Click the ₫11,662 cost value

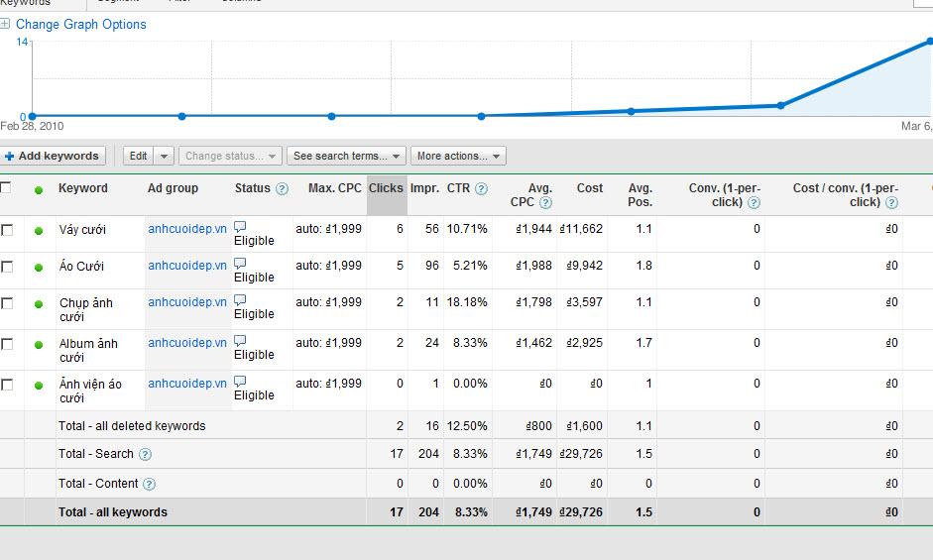(x=581, y=229)
